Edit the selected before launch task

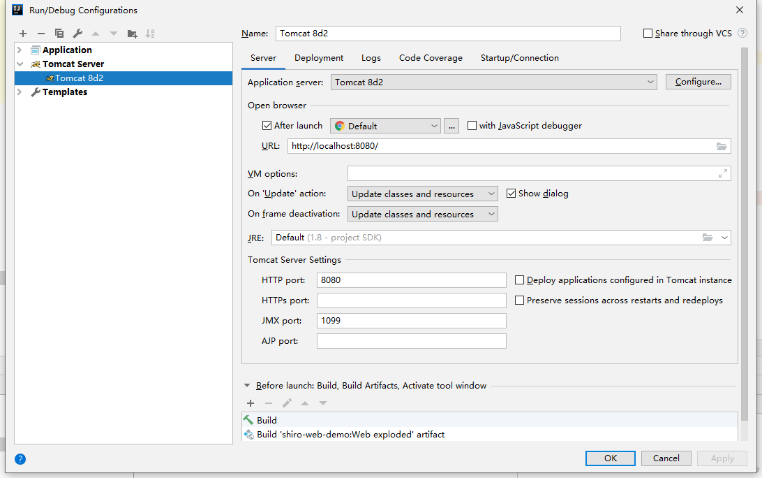287,403
